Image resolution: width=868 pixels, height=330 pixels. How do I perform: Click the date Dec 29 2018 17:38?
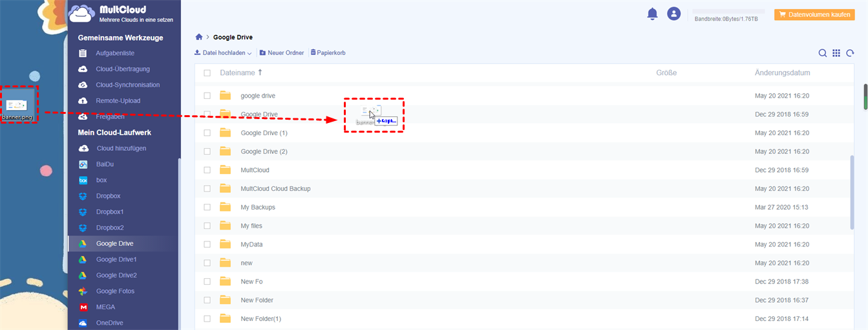tap(781, 281)
